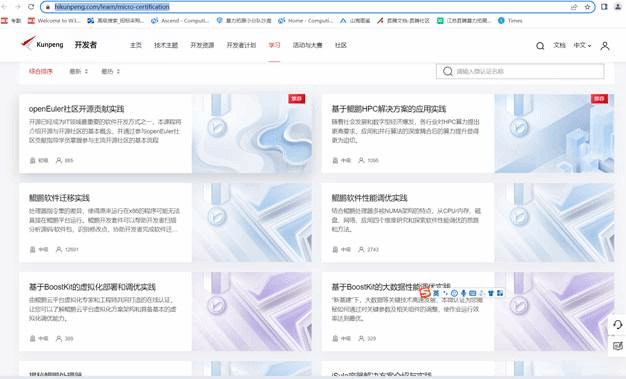The width and height of the screenshot is (626, 379).
Task: Open the Welcome to Wi... bookmark
Action: (55, 20)
